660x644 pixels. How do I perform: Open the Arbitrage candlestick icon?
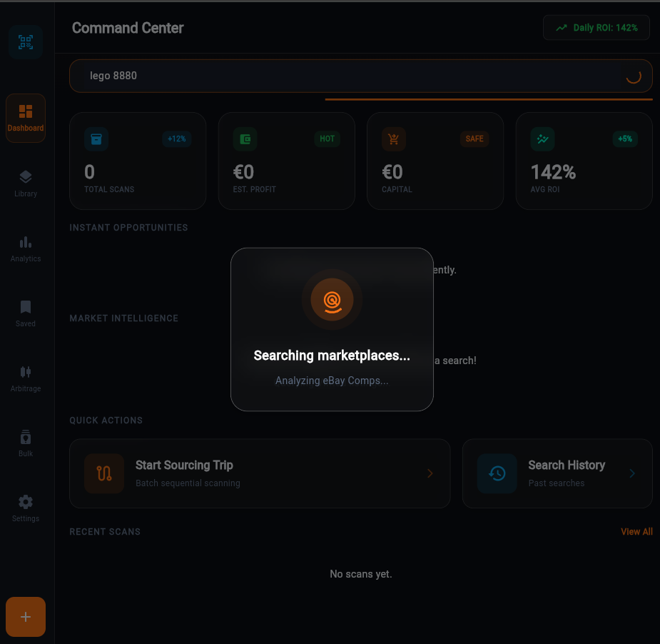pos(26,378)
